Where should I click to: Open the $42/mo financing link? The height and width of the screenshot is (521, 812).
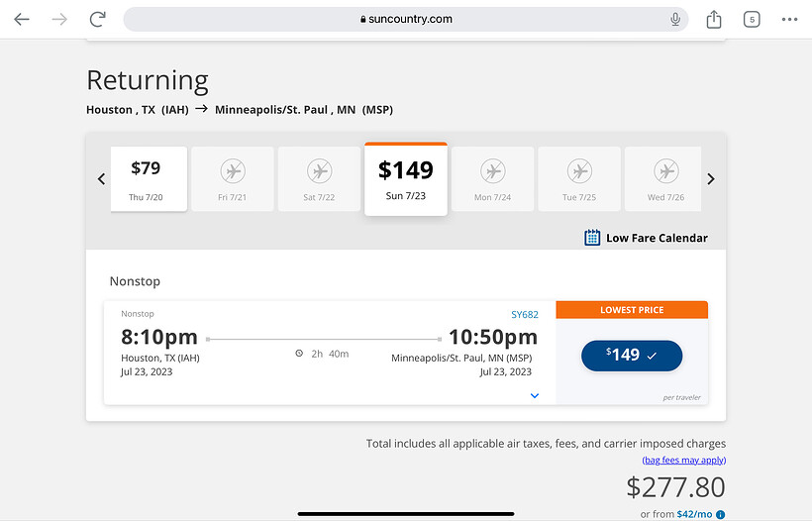694,514
